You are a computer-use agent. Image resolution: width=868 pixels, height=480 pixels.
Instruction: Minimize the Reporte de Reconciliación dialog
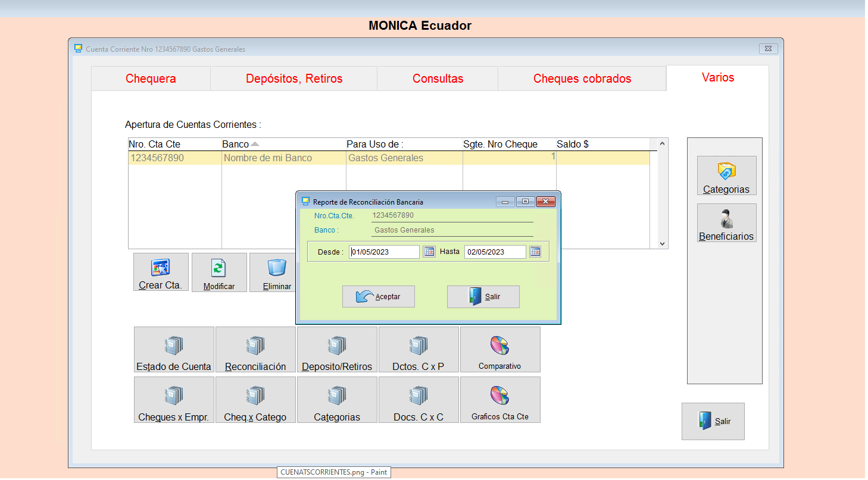[505, 202]
